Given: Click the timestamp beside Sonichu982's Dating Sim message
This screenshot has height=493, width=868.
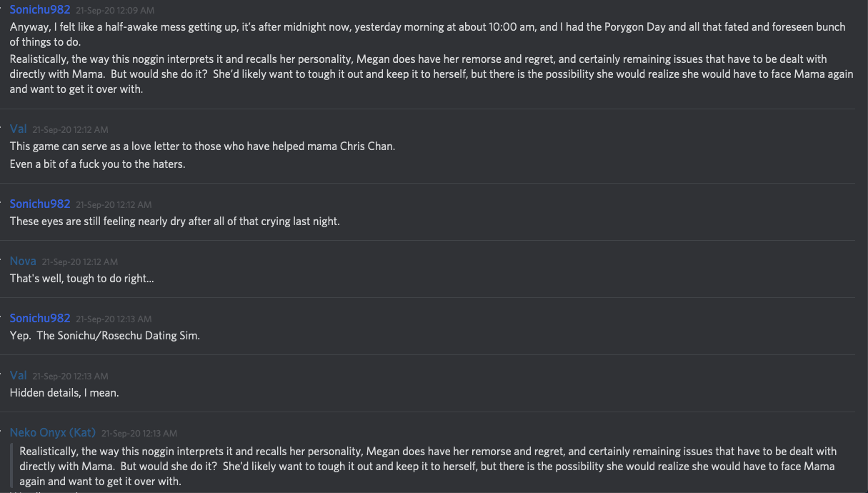Looking at the screenshot, I should click(114, 319).
